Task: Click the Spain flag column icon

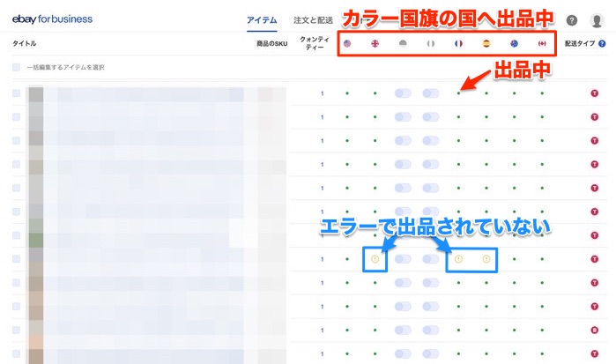Action: coord(486,43)
